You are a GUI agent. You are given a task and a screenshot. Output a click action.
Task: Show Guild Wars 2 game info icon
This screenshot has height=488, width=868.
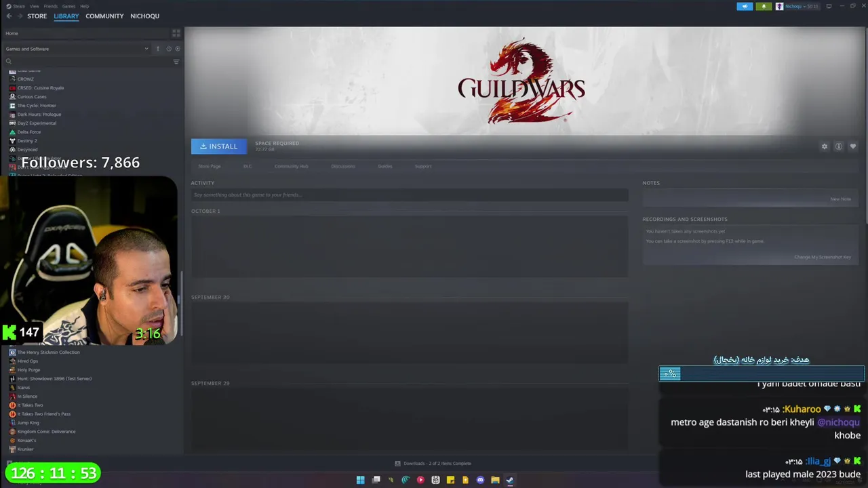click(839, 146)
